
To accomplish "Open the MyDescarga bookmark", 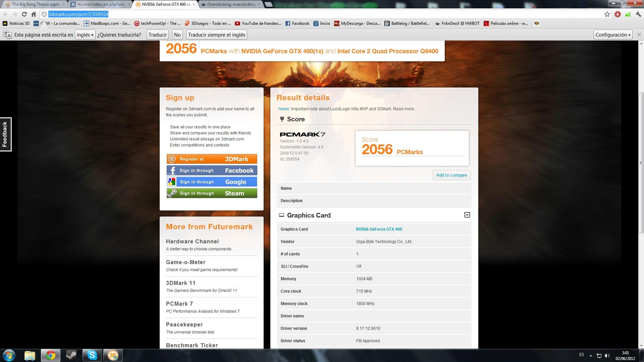I will click(357, 23).
